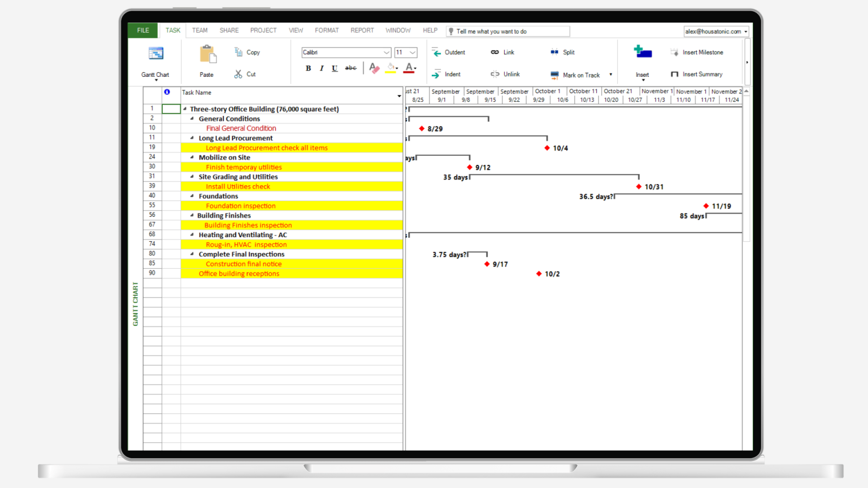Image resolution: width=868 pixels, height=488 pixels.
Task: Insert a summary task
Action: (x=696, y=74)
